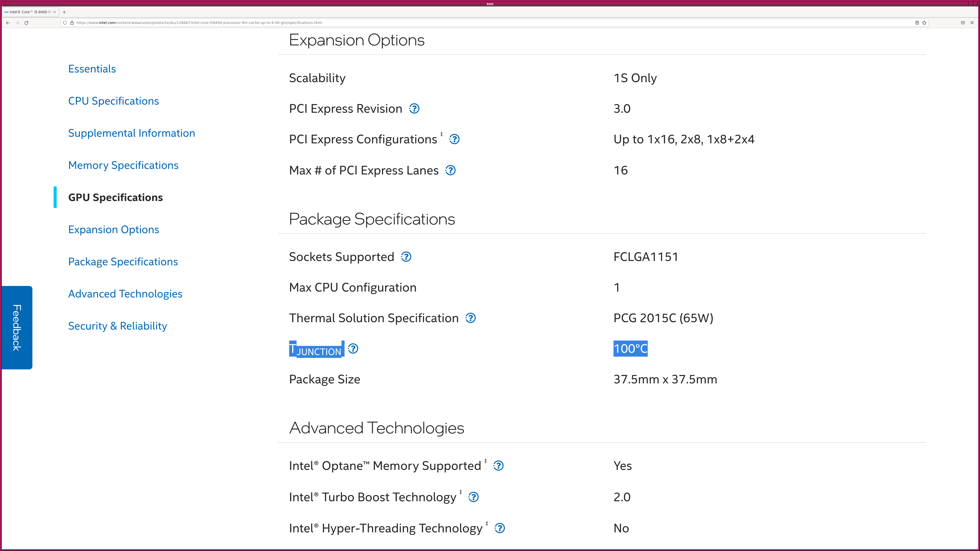Click the PCI Express Revision help icon
This screenshot has height=551, width=980.
tap(415, 108)
